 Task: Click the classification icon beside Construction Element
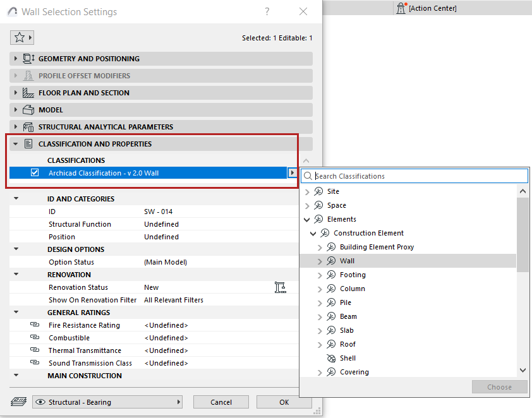tap(325, 233)
